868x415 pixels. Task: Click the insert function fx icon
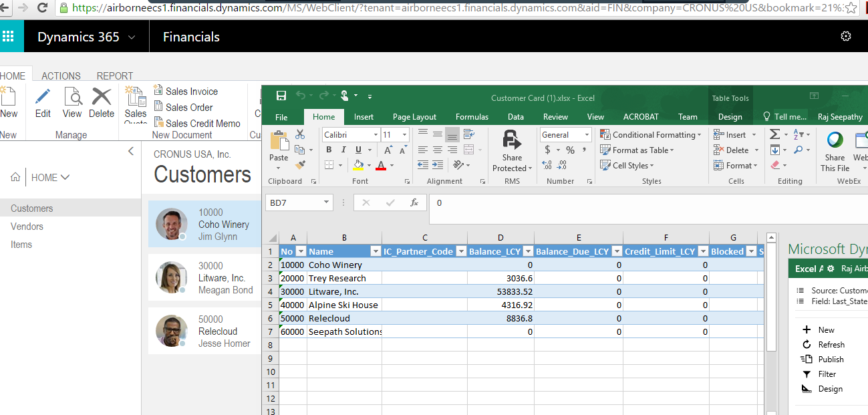pos(414,202)
